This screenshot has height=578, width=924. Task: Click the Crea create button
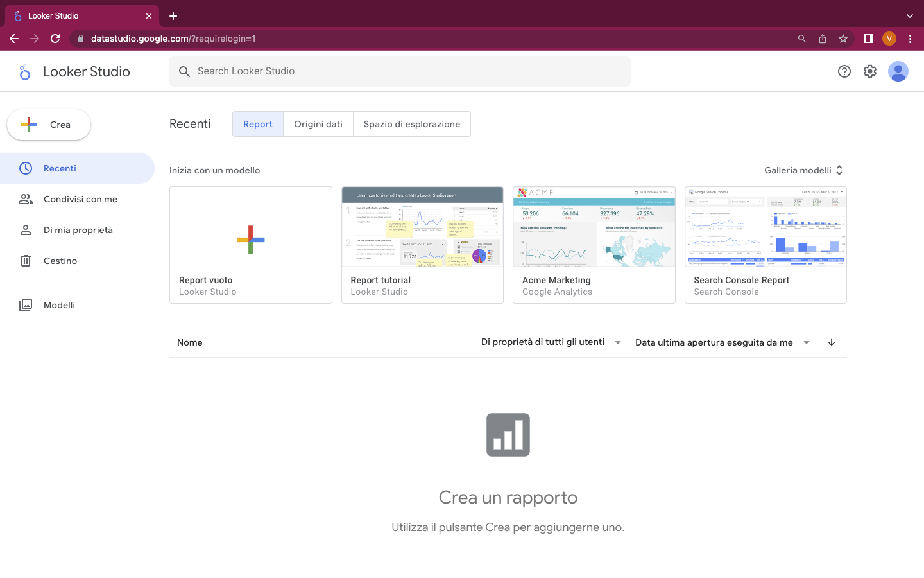pos(49,125)
